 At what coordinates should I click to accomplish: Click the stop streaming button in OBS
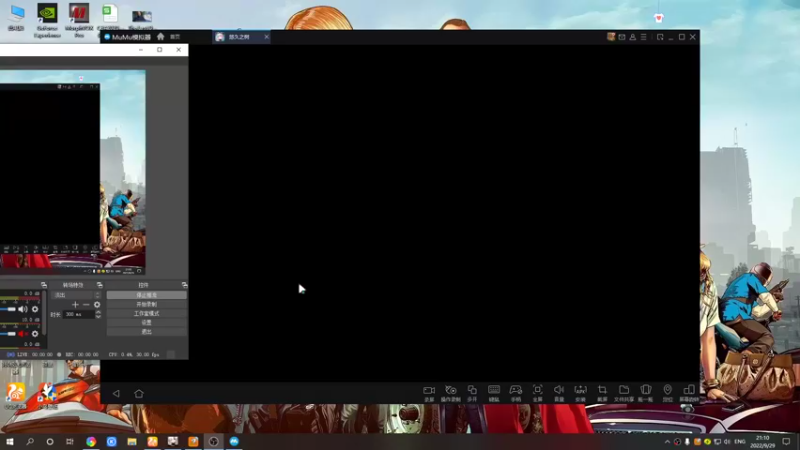pyautogui.click(x=146, y=295)
